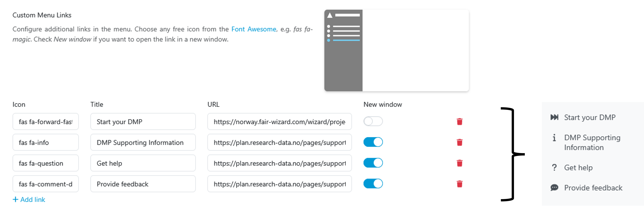
Task: Click the fast-forward icon beside Start your DMP
Action: [x=554, y=117]
